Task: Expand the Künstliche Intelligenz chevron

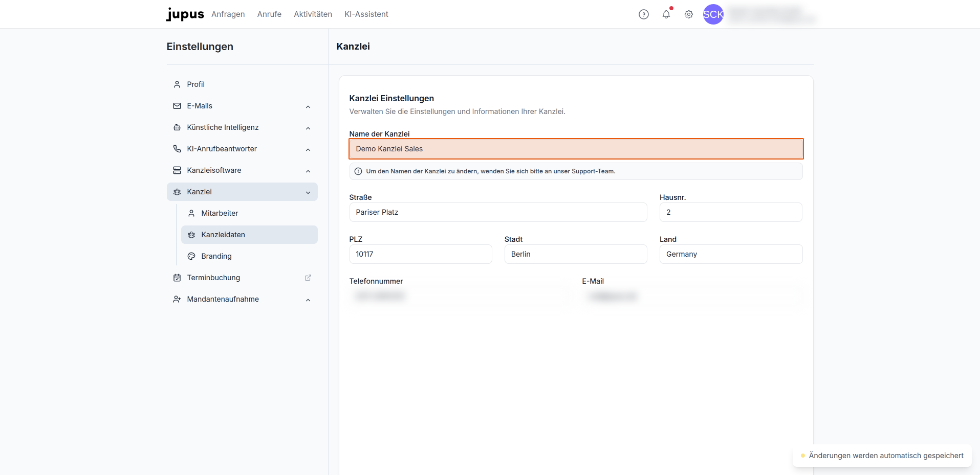Action: 308,128
